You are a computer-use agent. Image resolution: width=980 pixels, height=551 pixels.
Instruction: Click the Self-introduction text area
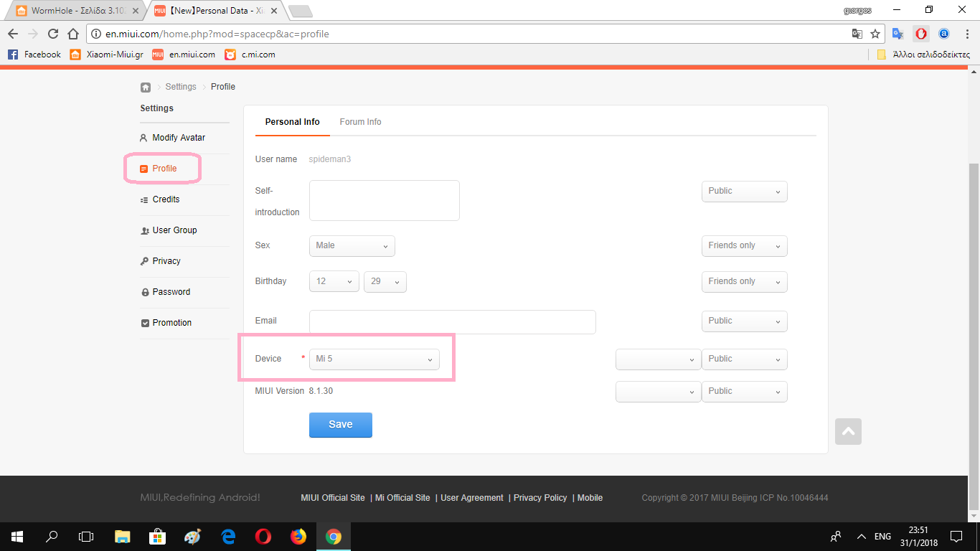[384, 200]
